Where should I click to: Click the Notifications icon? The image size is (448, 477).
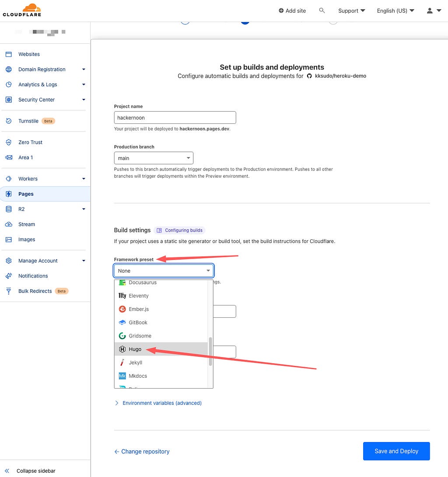(8, 276)
